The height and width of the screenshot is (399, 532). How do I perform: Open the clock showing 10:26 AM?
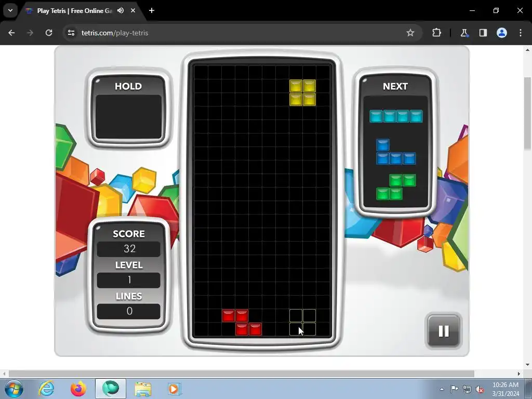tap(506, 389)
